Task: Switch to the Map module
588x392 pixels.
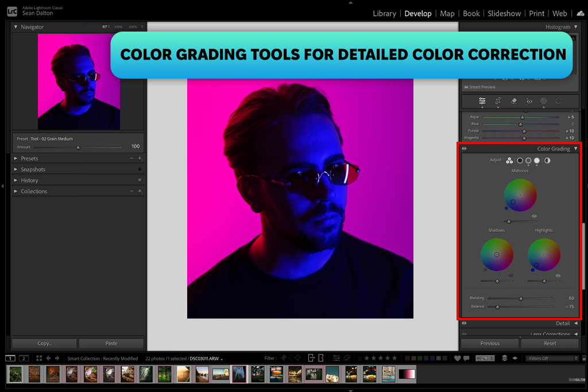Action: tap(447, 14)
